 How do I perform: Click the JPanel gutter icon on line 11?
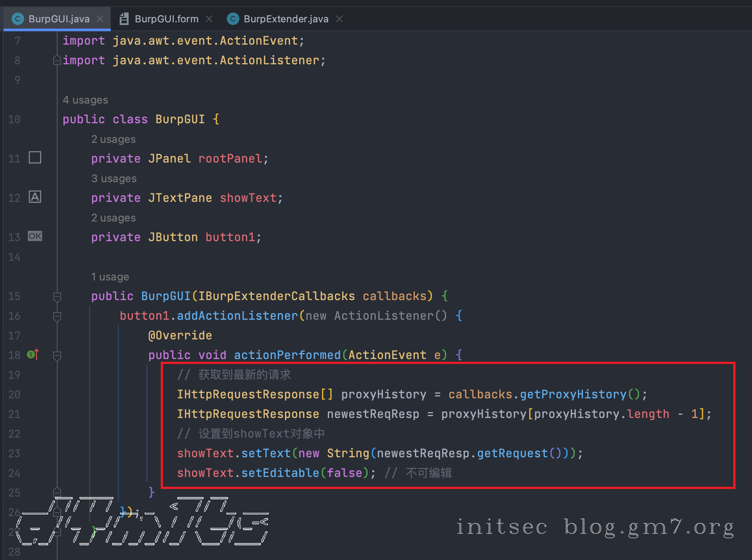click(x=35, y=158)
